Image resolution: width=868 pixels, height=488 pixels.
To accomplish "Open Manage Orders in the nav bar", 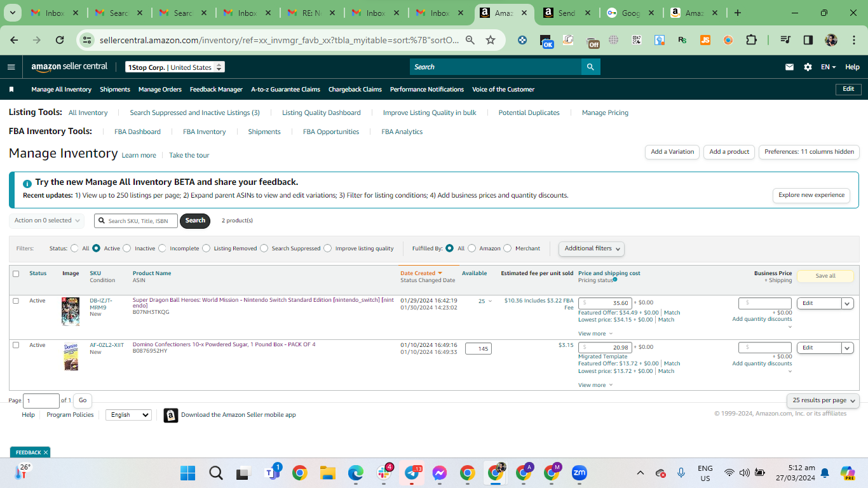I will tap(160, 90).
